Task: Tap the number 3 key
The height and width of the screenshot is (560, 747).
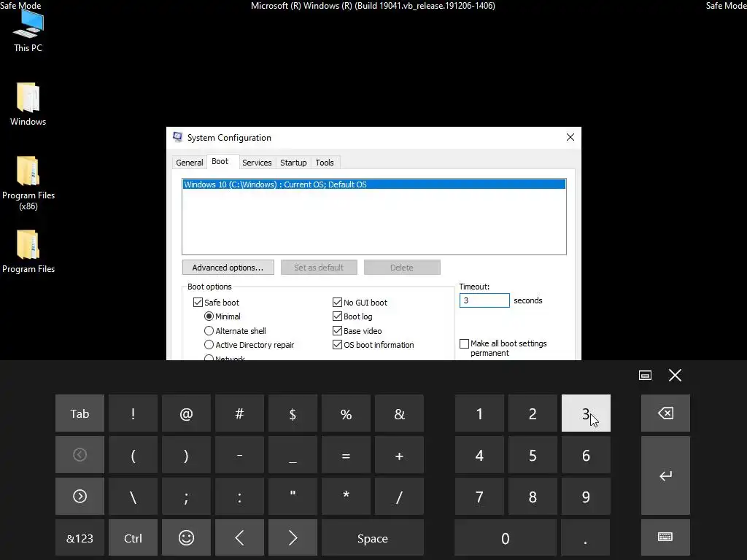Action: pos(586,413)
